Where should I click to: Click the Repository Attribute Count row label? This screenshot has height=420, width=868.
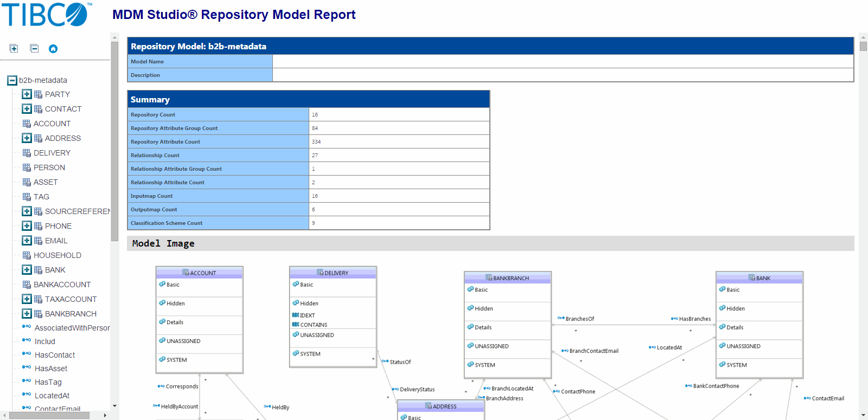219,142
